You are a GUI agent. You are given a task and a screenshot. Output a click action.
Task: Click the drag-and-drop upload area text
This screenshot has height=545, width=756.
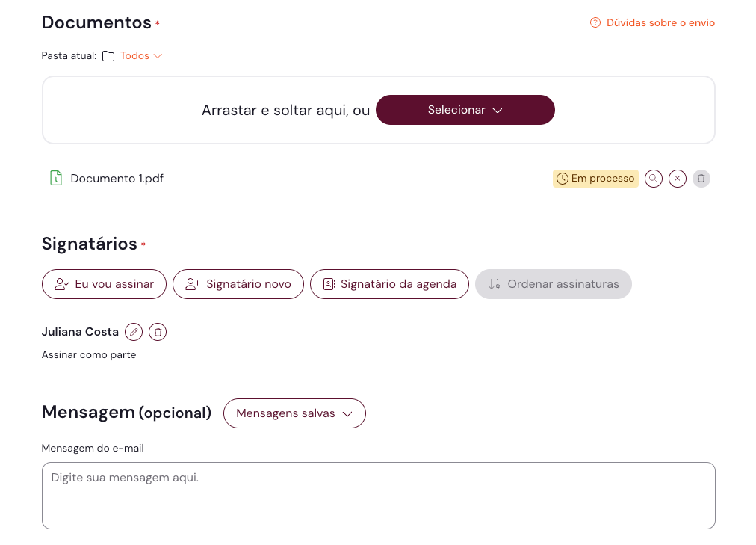click(x=285, y=111)
